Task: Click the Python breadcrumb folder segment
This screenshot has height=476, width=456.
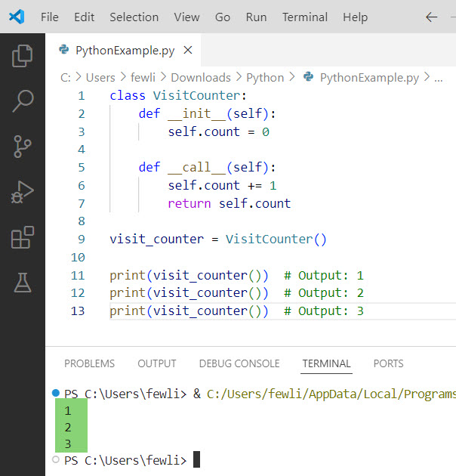Action: click(265, 77)
